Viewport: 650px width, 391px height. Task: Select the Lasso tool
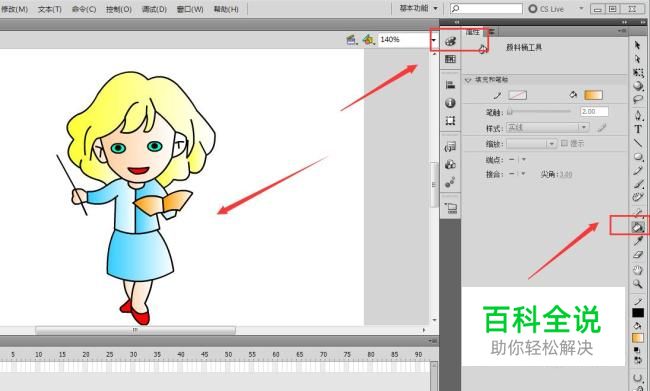point(638,100)
